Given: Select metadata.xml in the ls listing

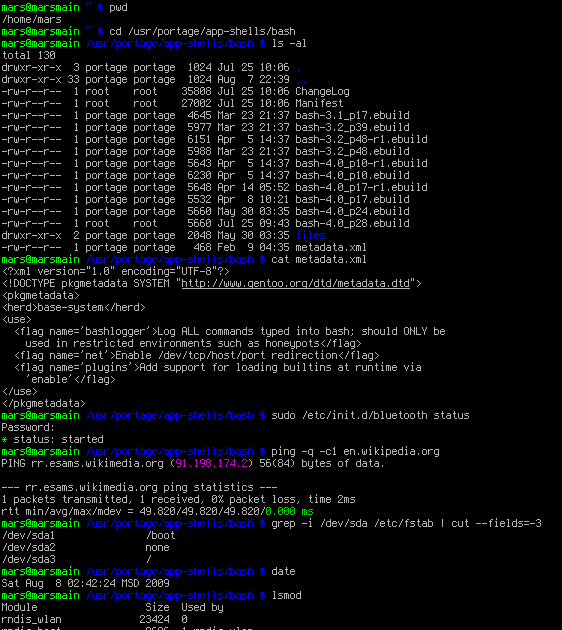Looking at the screenshot, I should point(331,248).
